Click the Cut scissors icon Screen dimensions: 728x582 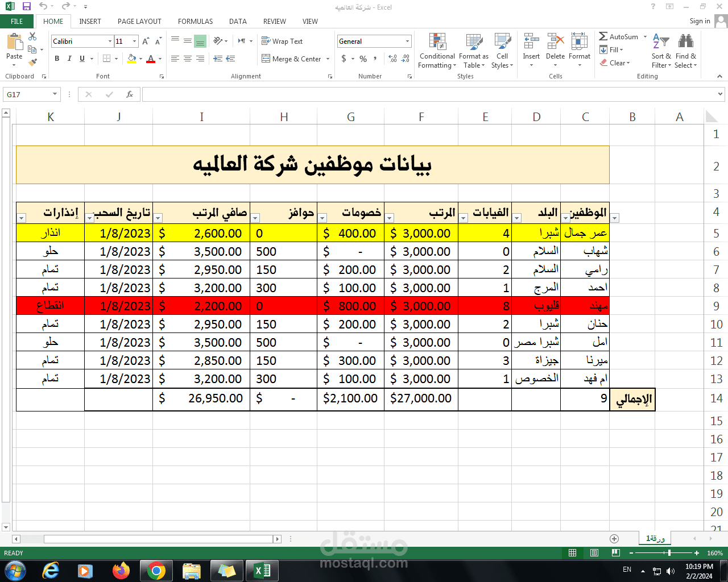pyautogui.click(x=32, y=36)
